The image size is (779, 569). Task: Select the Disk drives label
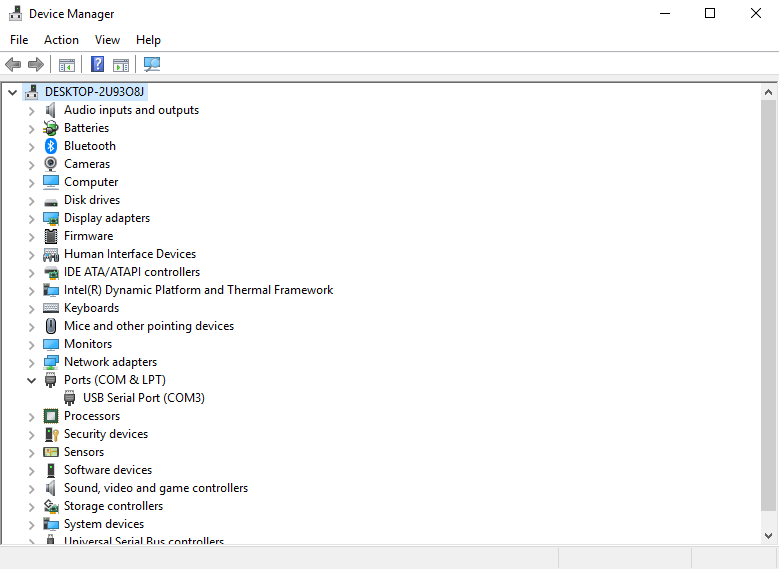click(92, 200)
